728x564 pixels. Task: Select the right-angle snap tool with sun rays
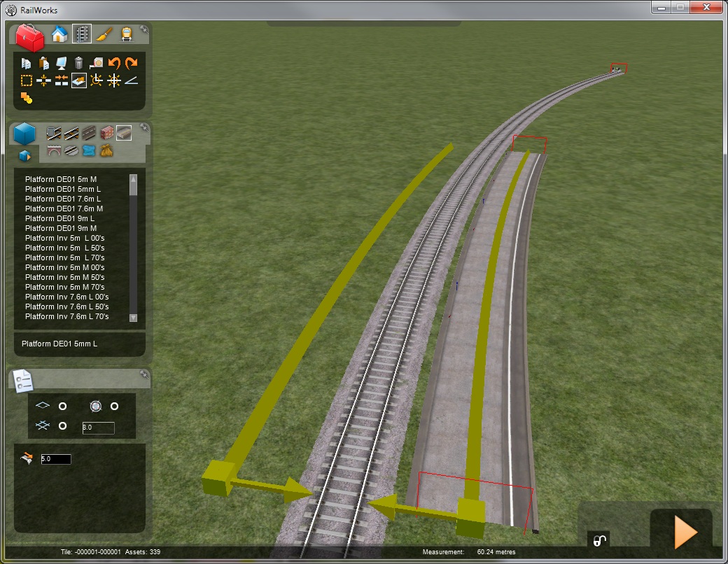tap(96, 80)
